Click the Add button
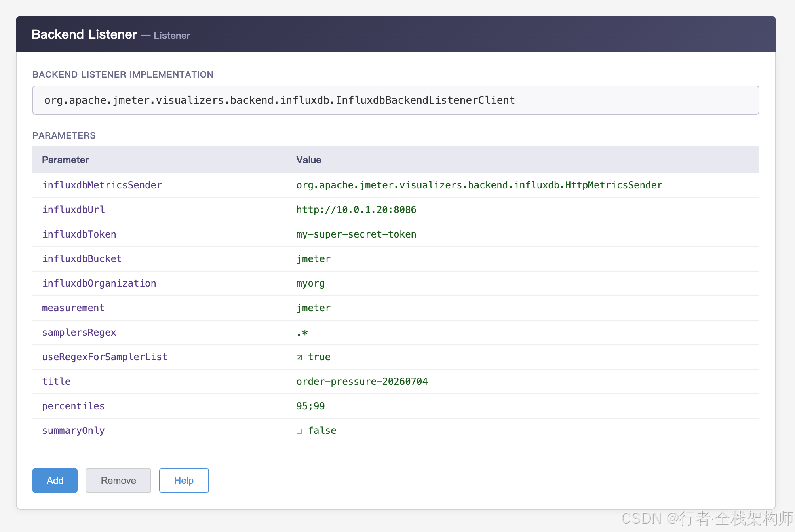Image resolution: width=795 pixels, height=532 pixels. 55,481
